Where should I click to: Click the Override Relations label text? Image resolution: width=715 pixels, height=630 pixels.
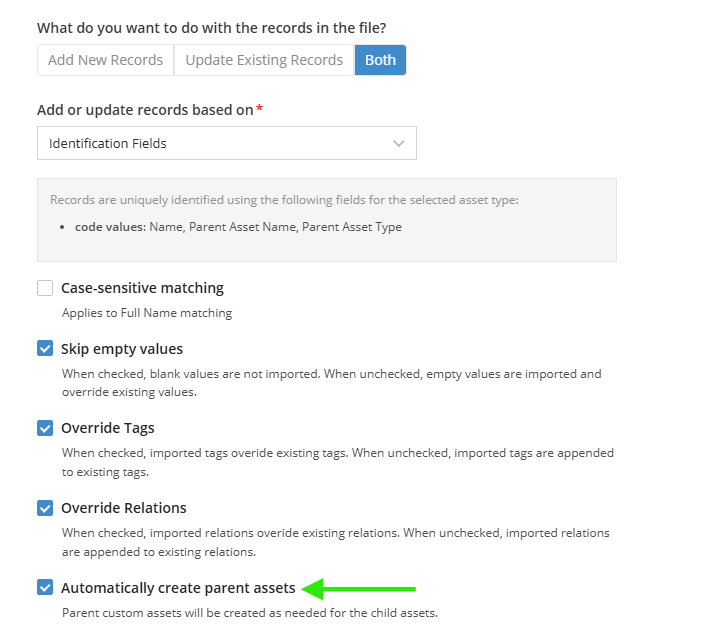[124, 508]
